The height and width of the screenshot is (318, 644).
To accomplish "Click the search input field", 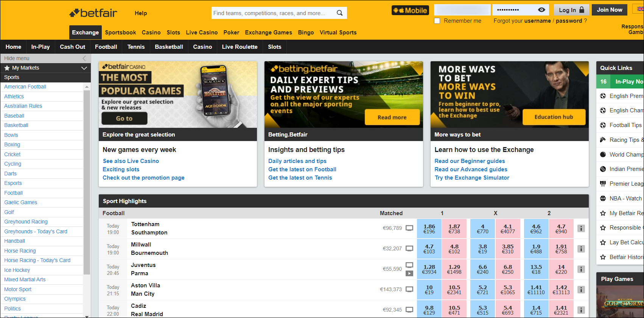I will 272,13.
